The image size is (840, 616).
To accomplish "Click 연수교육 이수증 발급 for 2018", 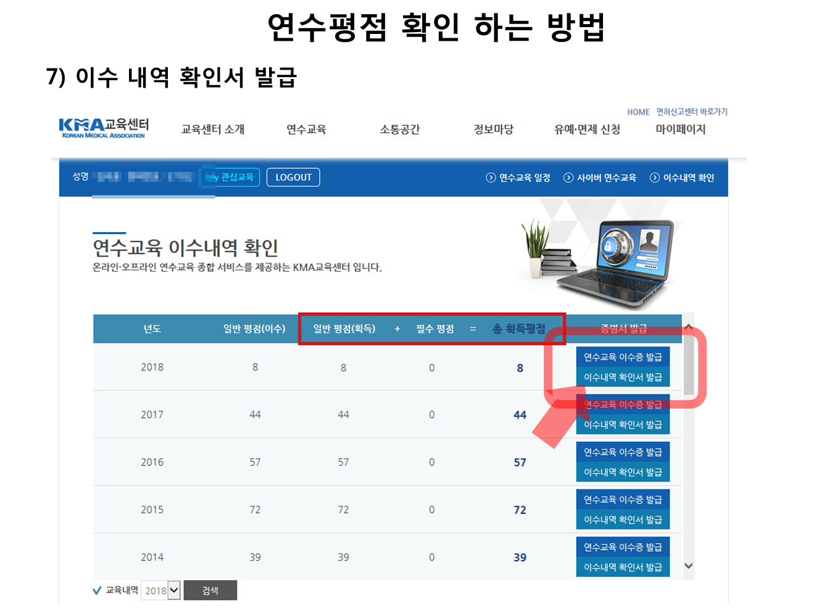I will point(622,357).
